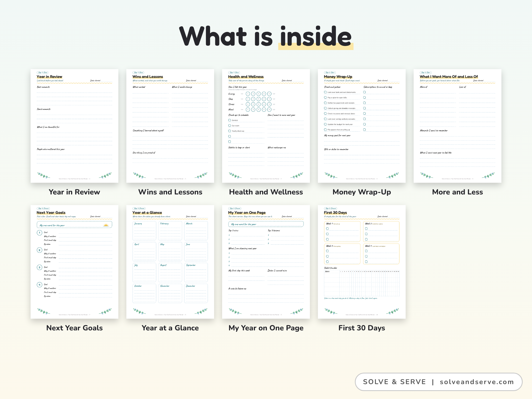Tick the Eye exam checkbox
The width and height of the screenshot is (532, 399).
point(230,126)
